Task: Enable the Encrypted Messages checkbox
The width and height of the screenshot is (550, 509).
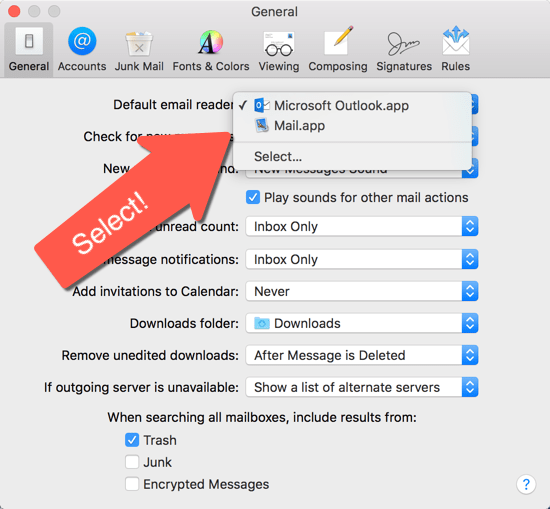Action: (132, 484)
